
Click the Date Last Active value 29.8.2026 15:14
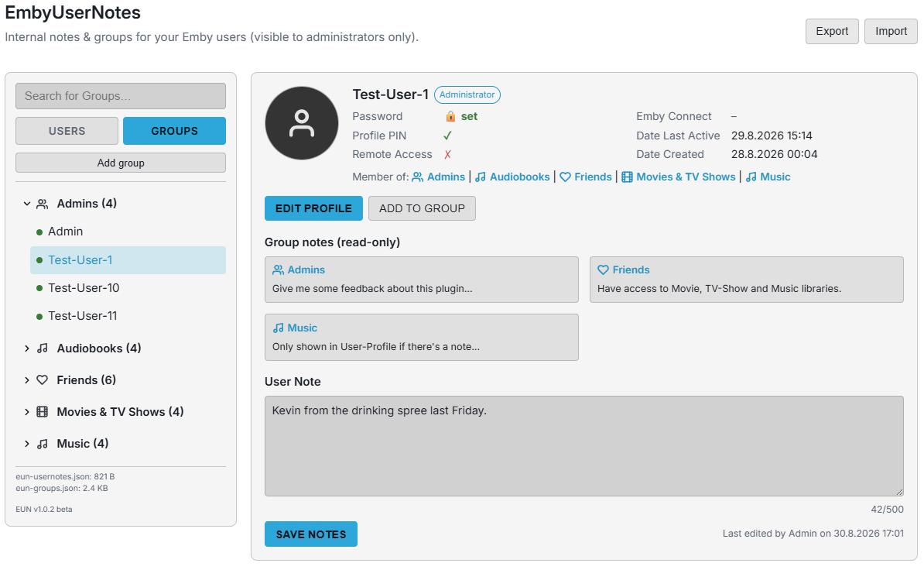point(772,136)
